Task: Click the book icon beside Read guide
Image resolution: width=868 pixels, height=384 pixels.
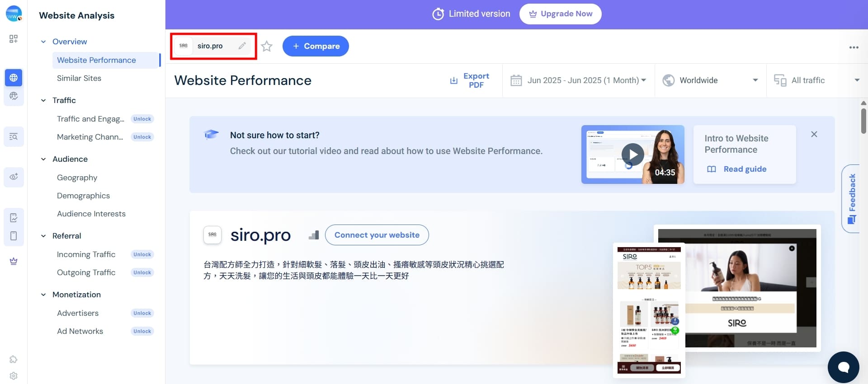Action: [712, 169]
